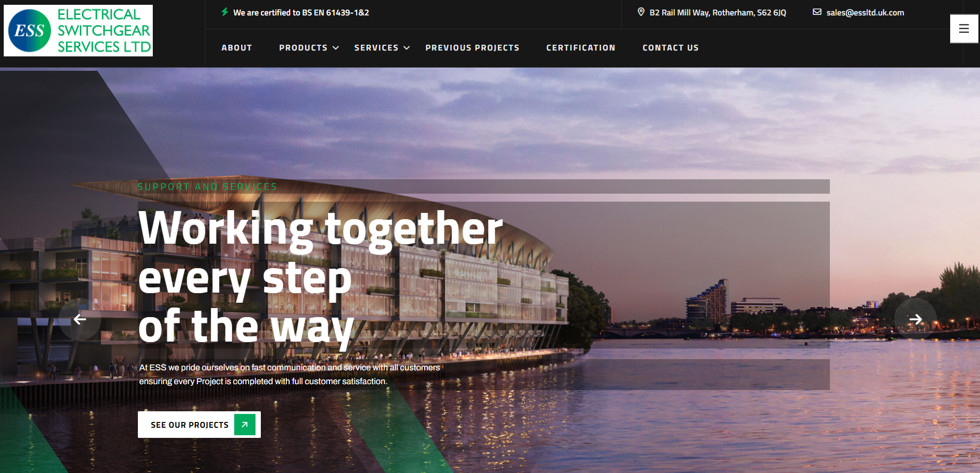Expand the Services dropdown chevron
Screen dimensions: 980x473
[x=407, y=48]
